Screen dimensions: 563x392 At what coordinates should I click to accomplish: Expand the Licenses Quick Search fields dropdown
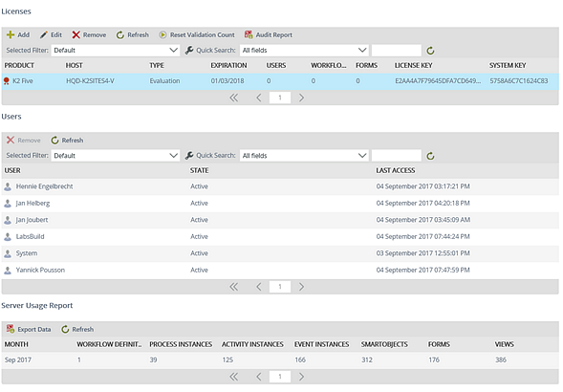tap(304, 51)
